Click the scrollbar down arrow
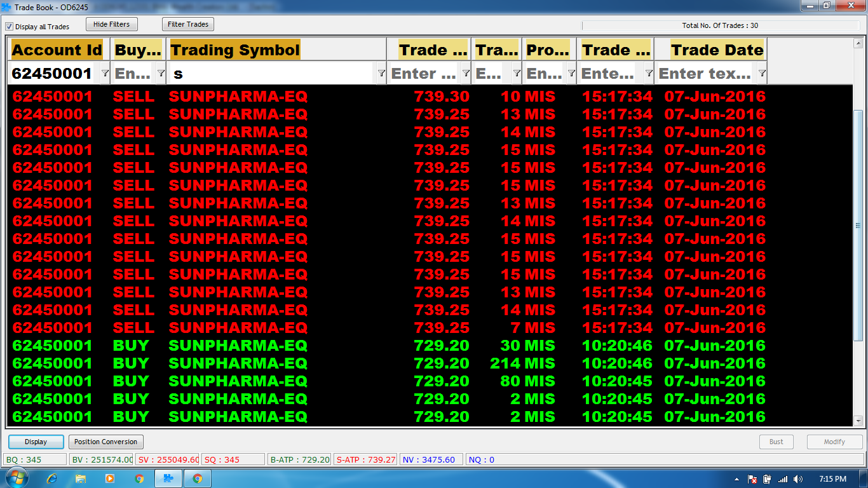868x488 pixels. pos(858,421)
